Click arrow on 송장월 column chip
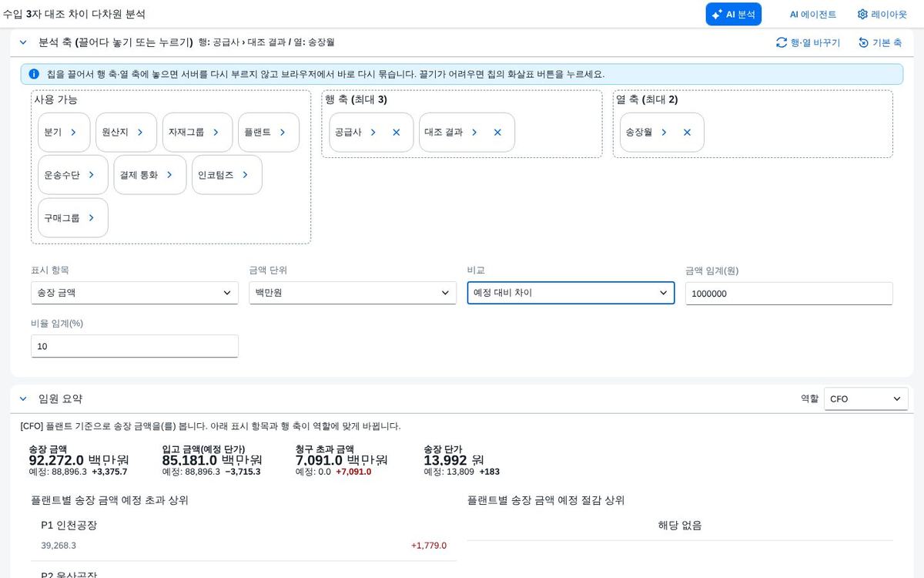Viewport: 924px width, 578px height. click(x=664, y=132)
